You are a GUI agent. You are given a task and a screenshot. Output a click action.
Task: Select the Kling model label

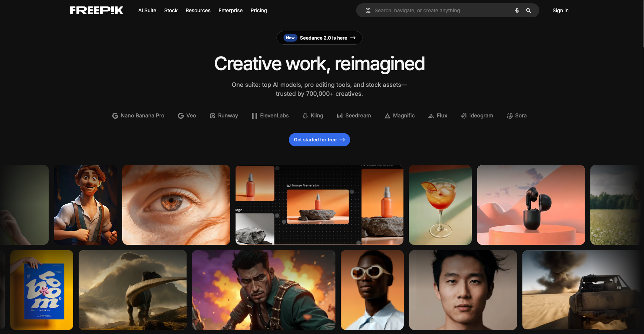tap(317, 116)
